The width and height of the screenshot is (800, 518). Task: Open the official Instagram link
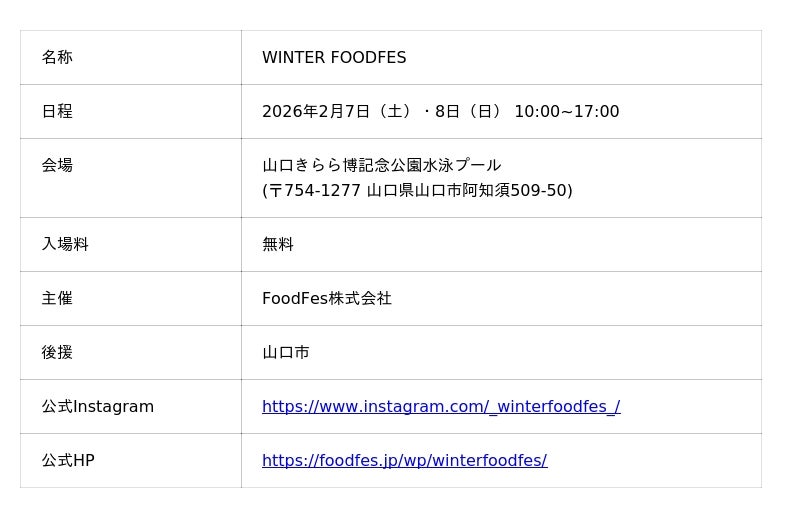coord(440,406)
